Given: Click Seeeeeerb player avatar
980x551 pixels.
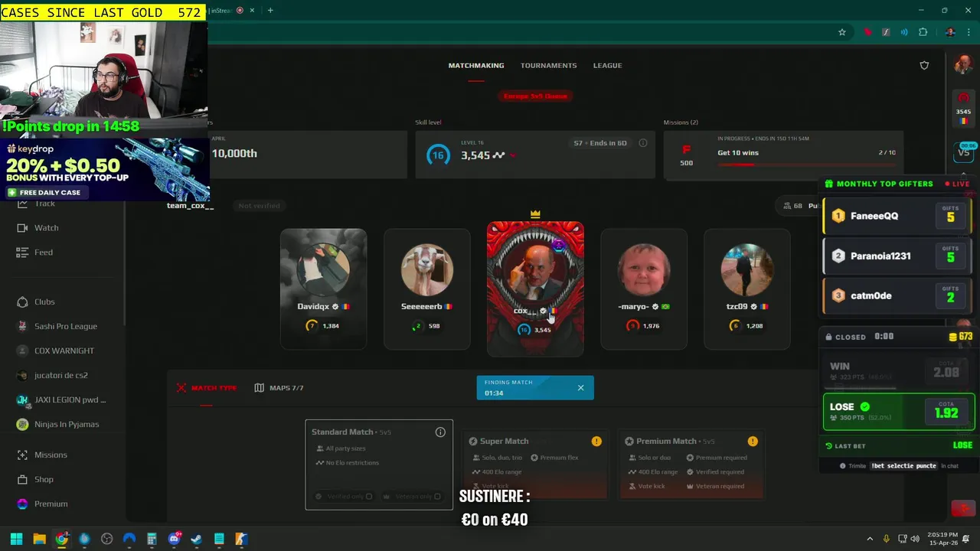Looking at the screenshot, I should (x=426, y=269).
